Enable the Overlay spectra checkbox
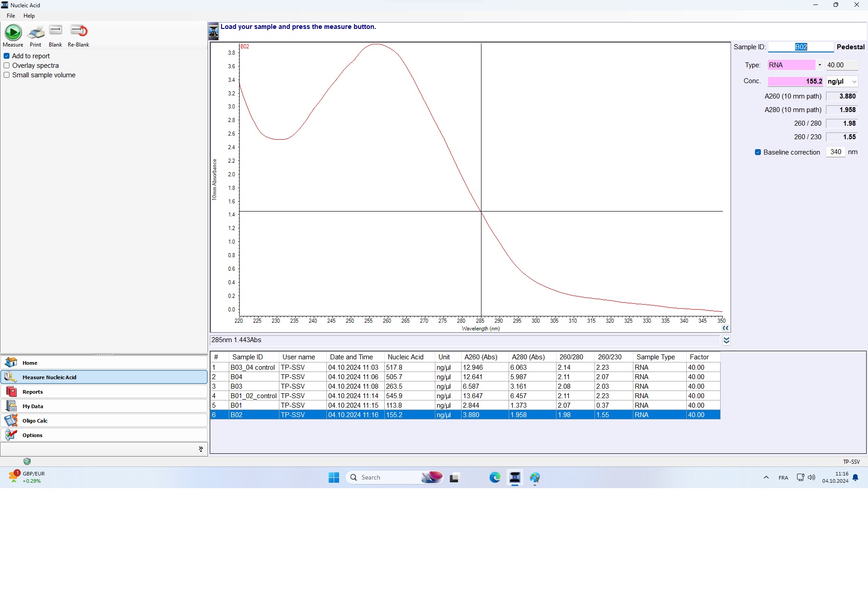The height and width of the screenshot is (593, 868). point(7,66)
